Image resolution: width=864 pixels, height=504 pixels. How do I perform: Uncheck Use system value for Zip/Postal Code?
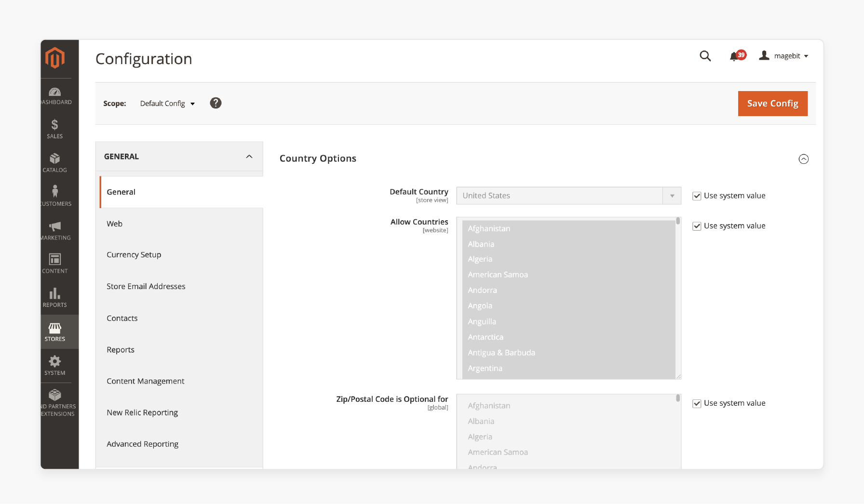click(x=697, y=403)
